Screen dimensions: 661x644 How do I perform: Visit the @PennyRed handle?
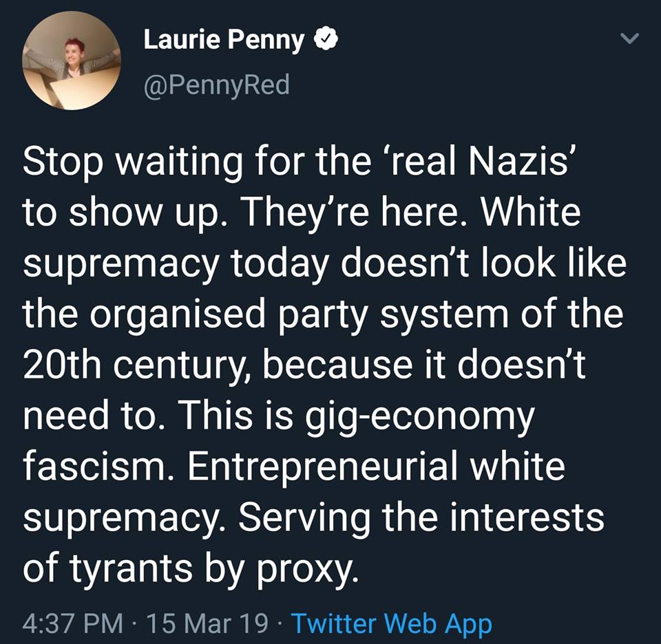[217, 85]
